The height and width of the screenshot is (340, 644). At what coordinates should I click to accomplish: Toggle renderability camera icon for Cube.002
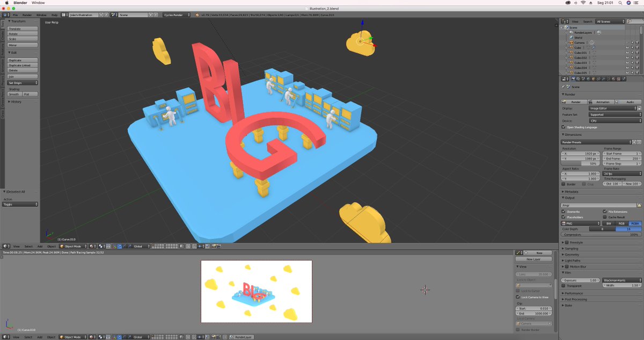637,57
